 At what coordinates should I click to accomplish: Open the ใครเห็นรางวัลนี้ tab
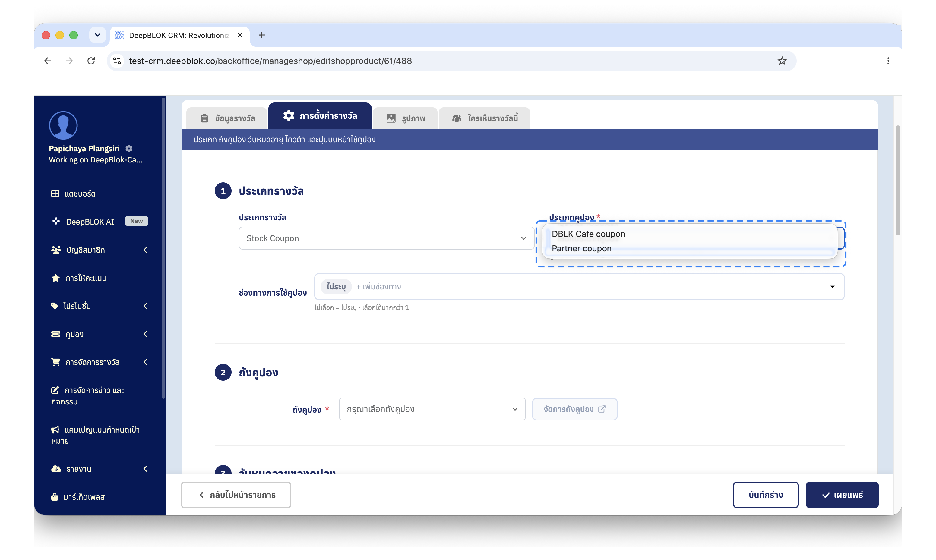(x=485, y=118)
